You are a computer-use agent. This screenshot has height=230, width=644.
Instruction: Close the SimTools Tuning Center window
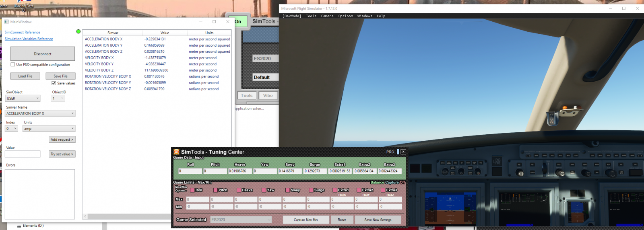coord(403,152)
